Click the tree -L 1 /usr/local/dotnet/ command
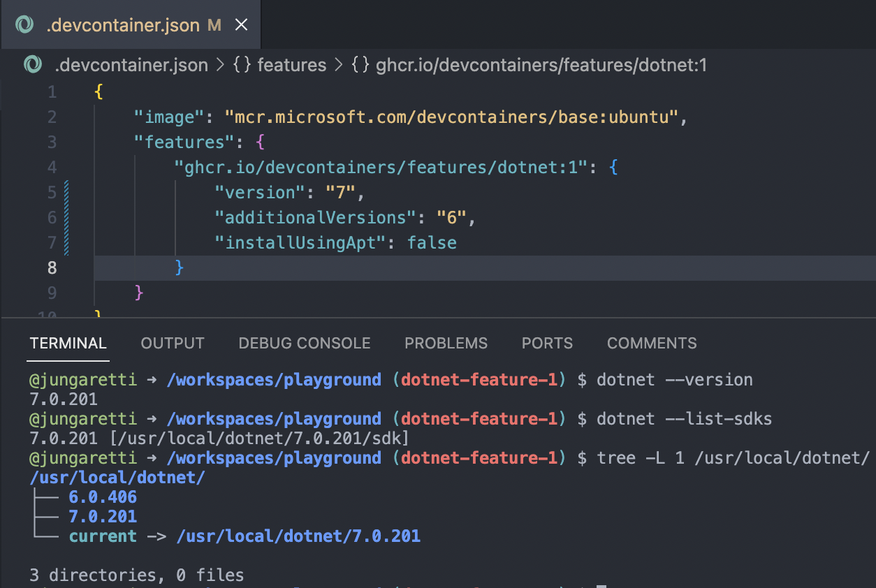The image size is (876, 588). 733,458
